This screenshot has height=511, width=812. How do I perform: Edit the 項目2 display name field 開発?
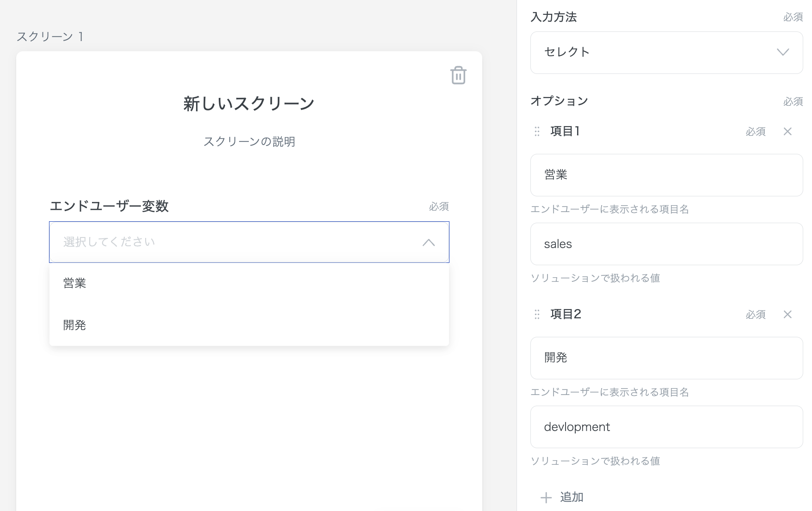[x=666, y=358]
